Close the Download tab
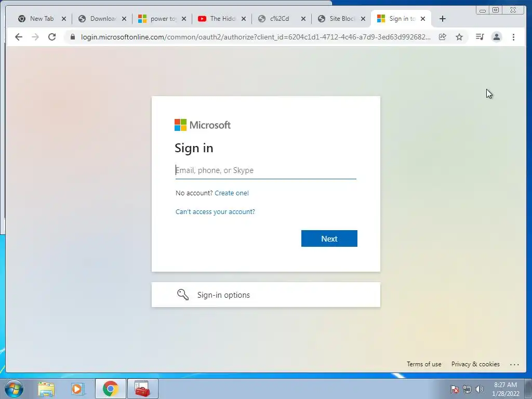 tap(124, 19)
